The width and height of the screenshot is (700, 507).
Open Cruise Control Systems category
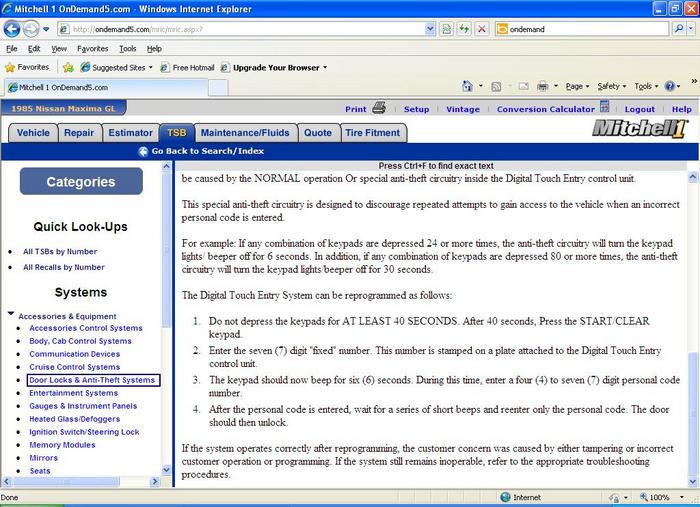75,367
